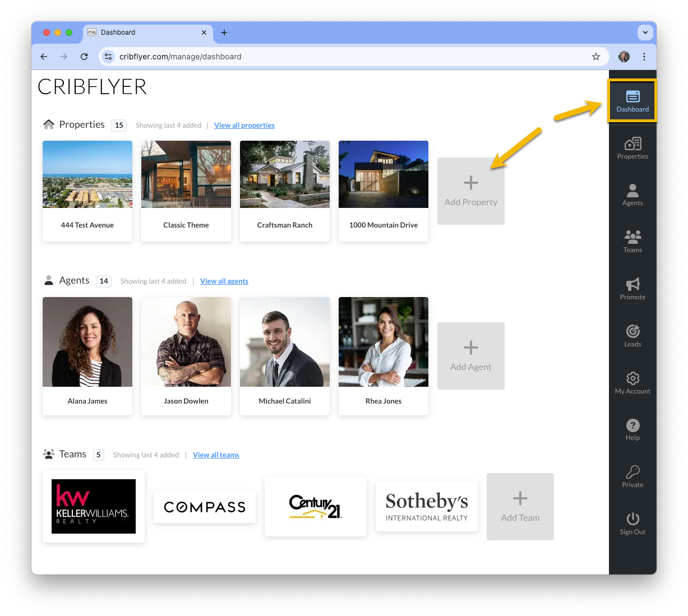Reload the page with refresh icon

(x=84, y=57)
